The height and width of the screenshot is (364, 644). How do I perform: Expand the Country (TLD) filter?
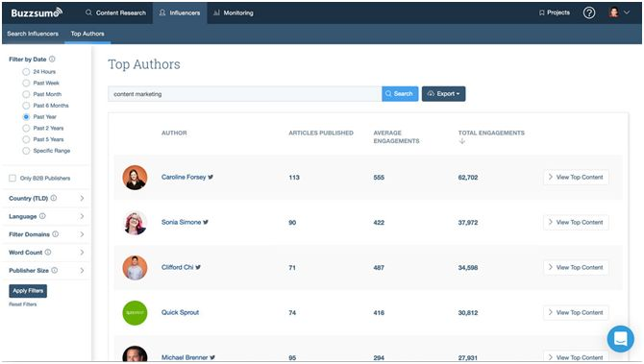click(x=45, y=198)
